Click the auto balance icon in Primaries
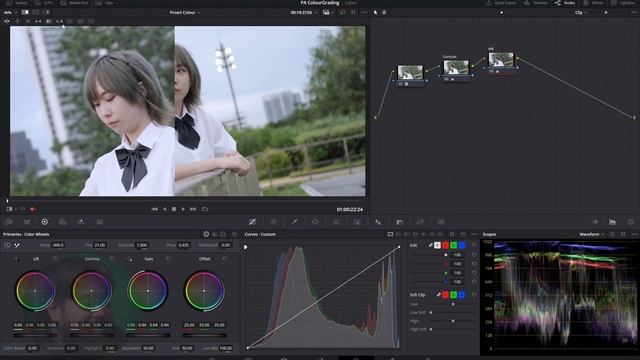 [7, 245]
